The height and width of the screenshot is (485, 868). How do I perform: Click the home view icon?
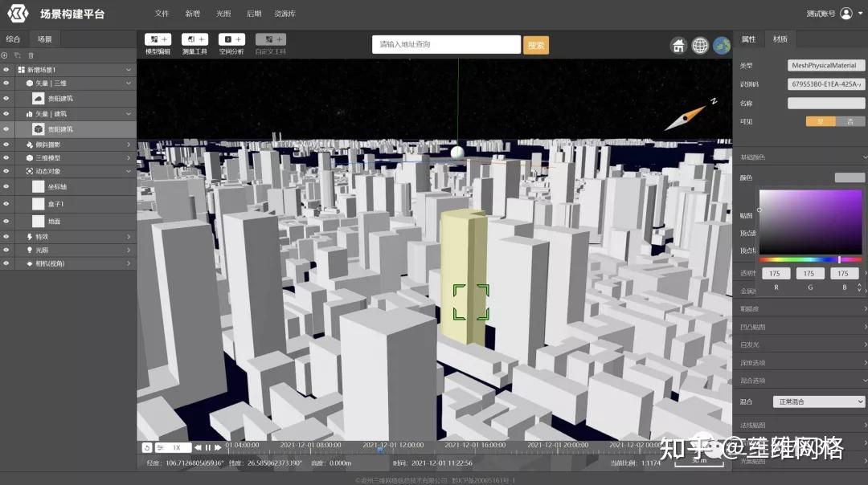[x=678, y=45]
